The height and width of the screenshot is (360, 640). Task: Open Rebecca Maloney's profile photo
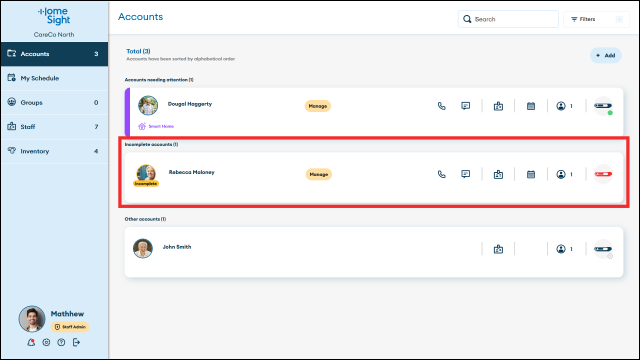[x=146, y=173]
